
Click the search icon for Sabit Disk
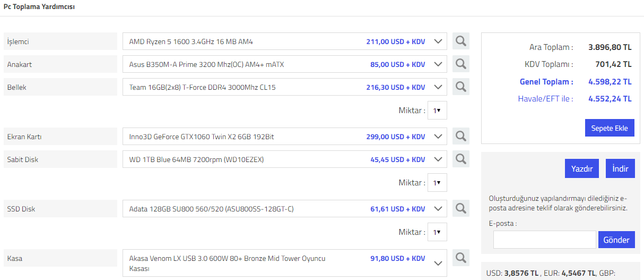point(461,159)
